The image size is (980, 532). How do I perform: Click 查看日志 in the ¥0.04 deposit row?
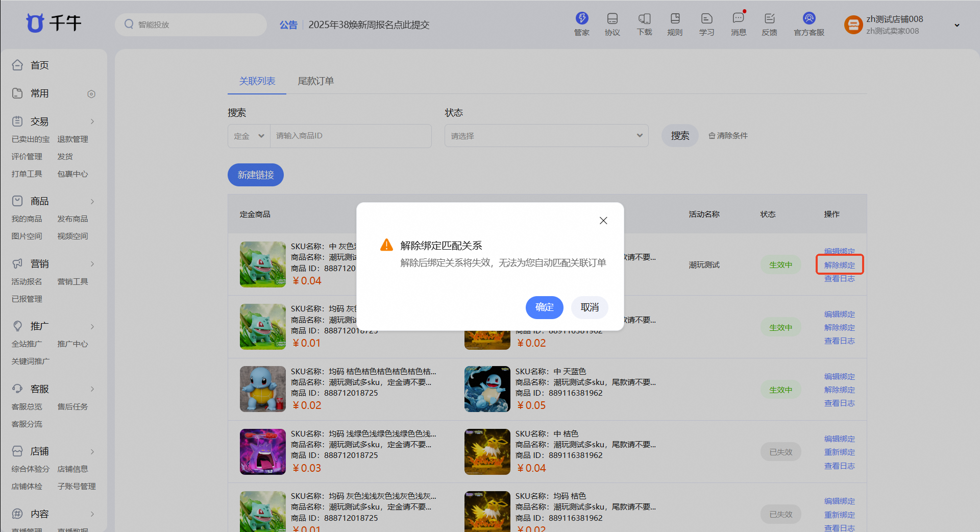point(840,279)
